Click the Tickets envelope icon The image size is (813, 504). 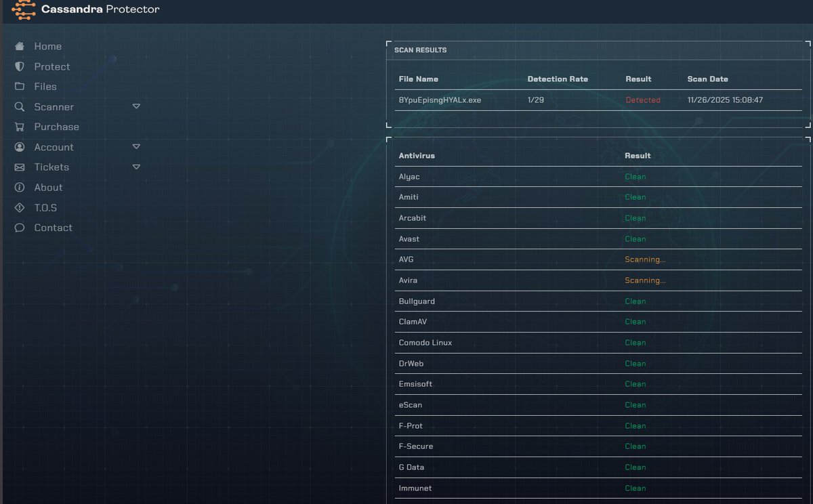[20, 167]
